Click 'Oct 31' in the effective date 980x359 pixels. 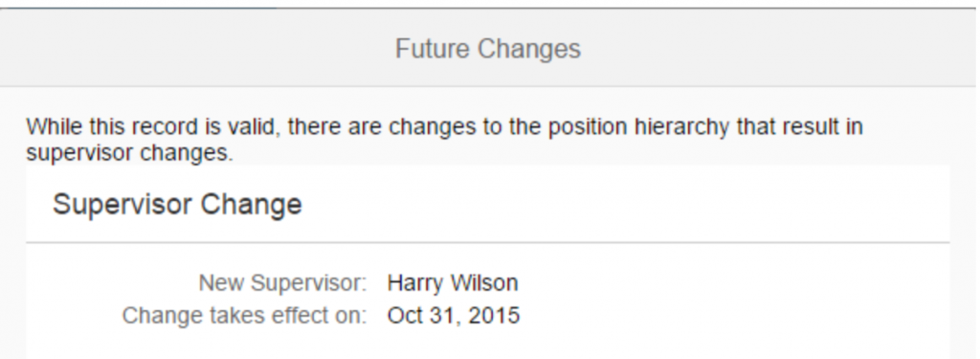pos(423,315)
